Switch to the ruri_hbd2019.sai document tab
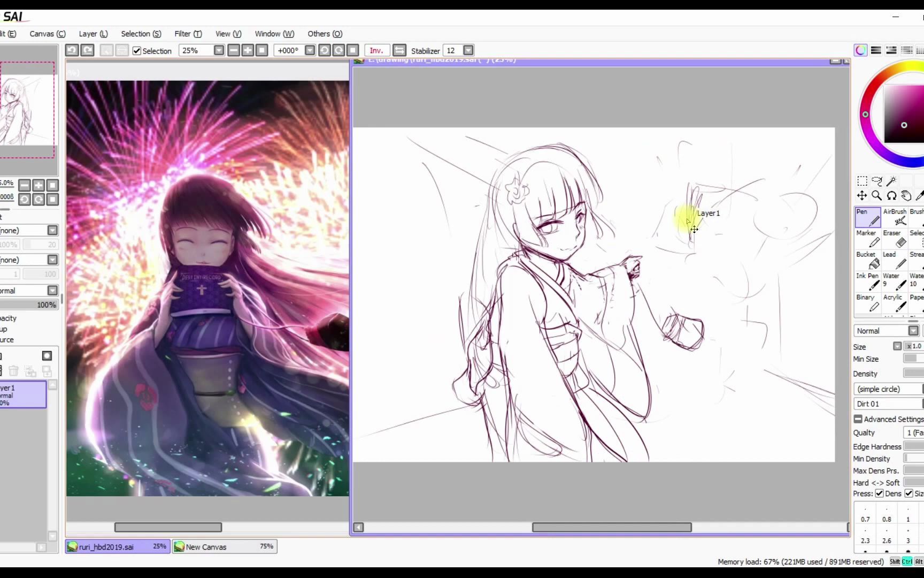This screenshot has width=924, height=578. tap(118, 546)
